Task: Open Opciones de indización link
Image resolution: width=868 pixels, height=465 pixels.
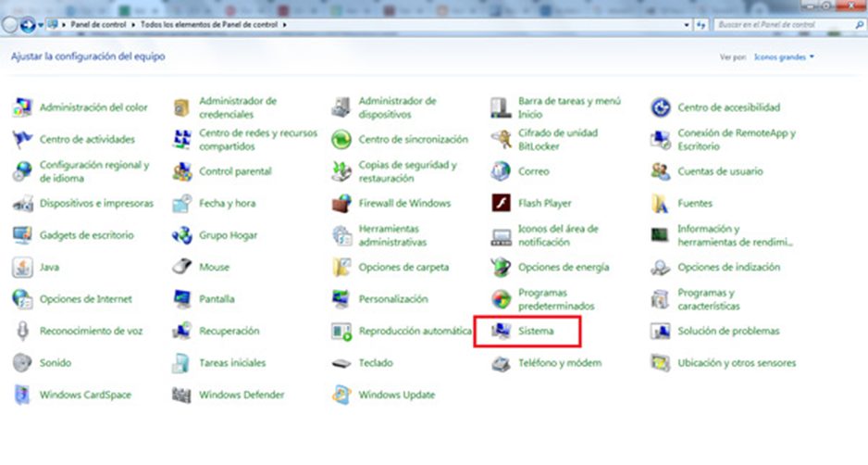Action: tap(729, 267)
